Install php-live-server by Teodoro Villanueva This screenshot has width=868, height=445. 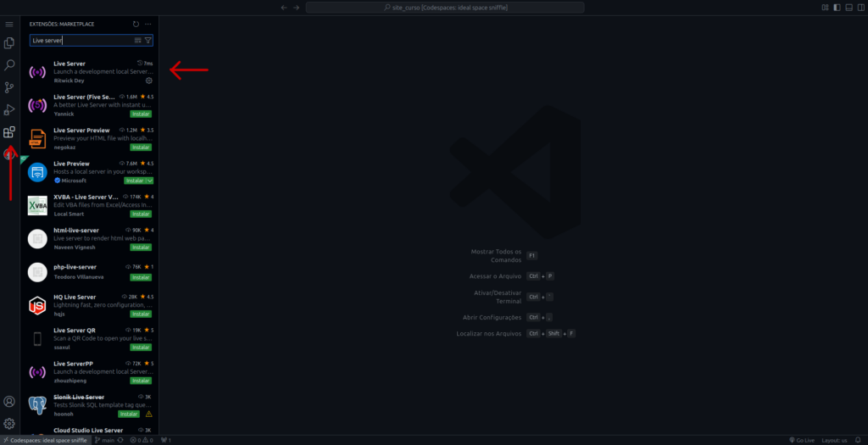tap(141, 277)
